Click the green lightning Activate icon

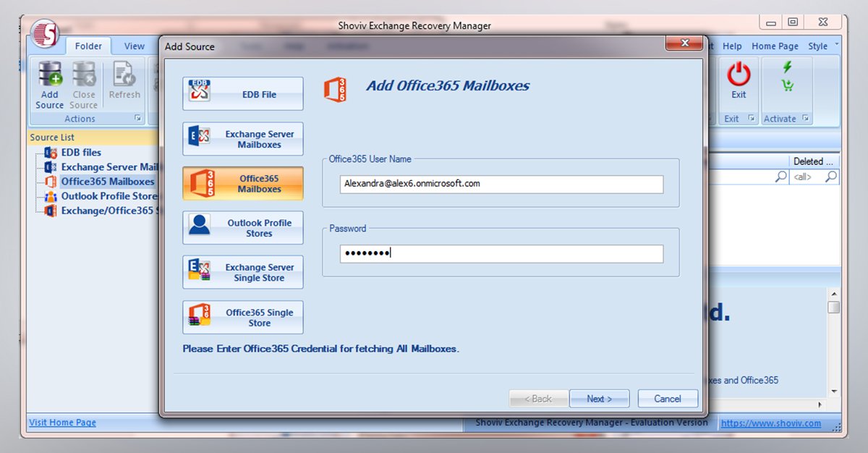point(788,67)
